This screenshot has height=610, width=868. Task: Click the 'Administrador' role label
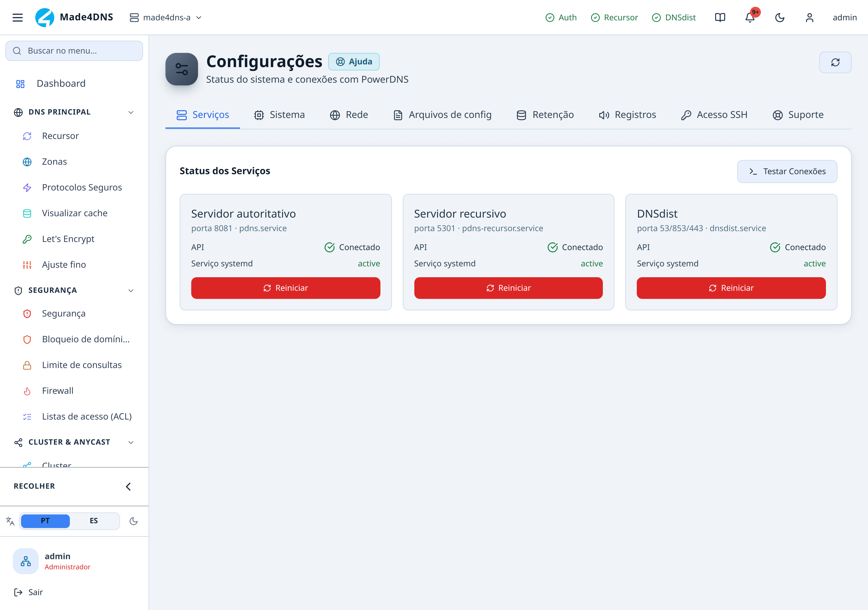click(68, 567)
